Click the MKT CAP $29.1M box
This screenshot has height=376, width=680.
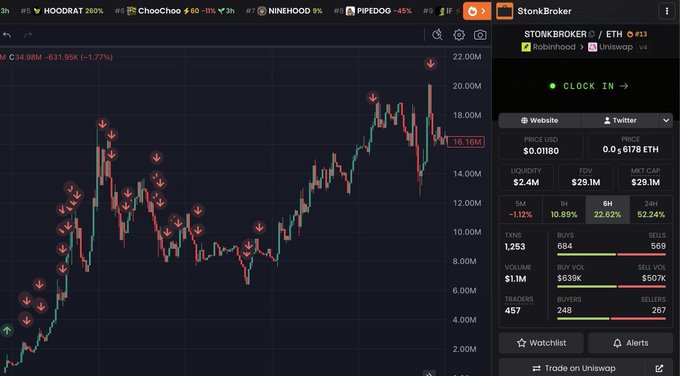pos(645,177)
